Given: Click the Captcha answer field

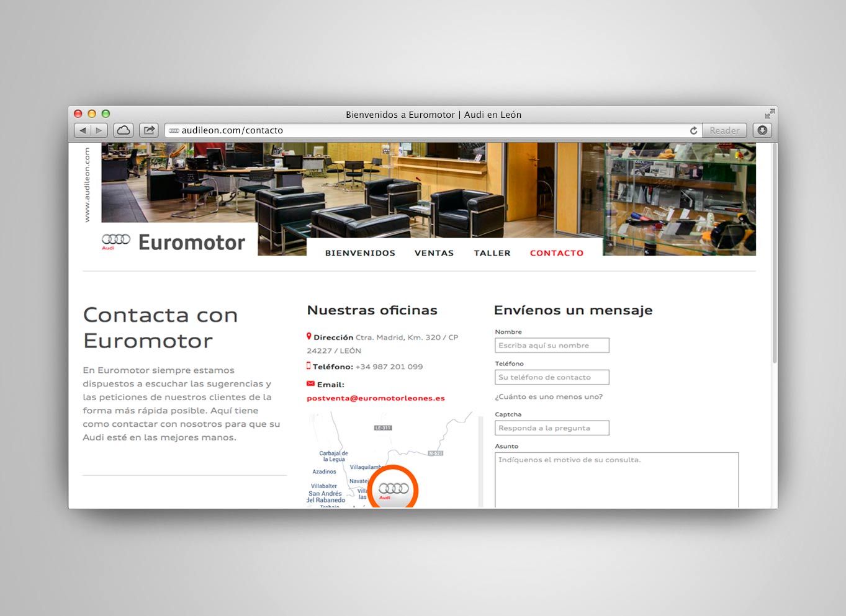Looking at the screenshot, I should [x=552, y=428].
